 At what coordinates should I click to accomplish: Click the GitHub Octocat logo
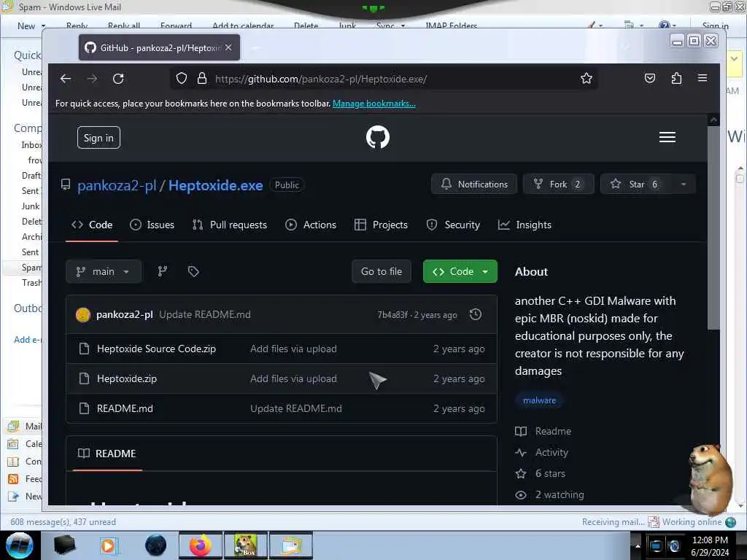click(378, 137)
